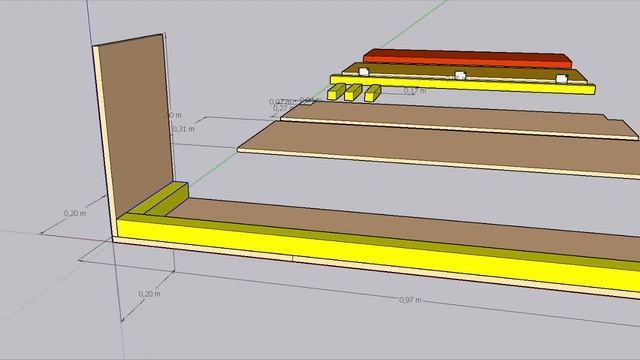Click the '0,27' dimension label
Image resolution: width=640 pixels, height=360 pixels.
coord(280,108)
